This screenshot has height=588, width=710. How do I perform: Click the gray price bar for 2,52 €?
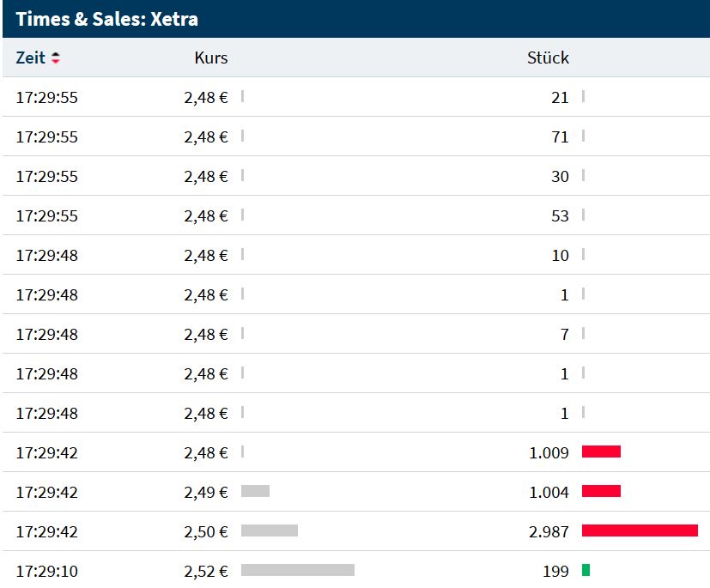pyautogui.click(x=297, y=570)
